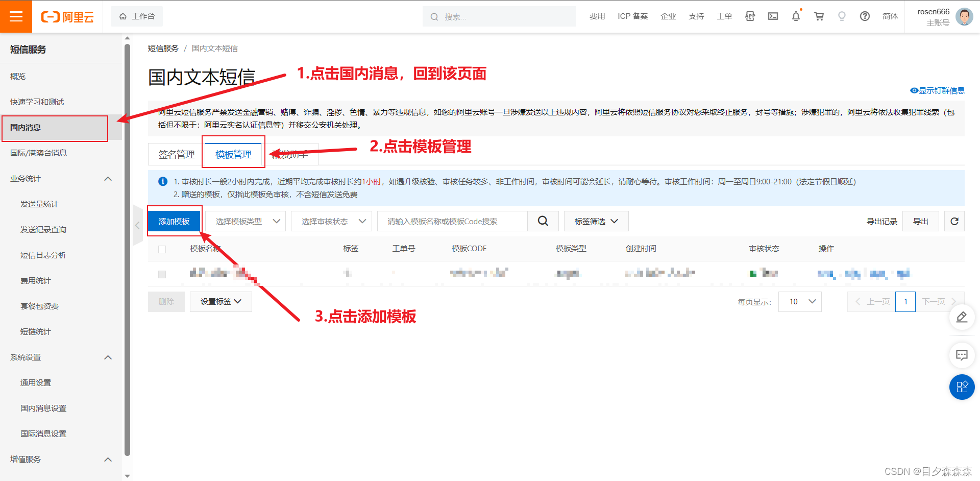Click the template name search field
The width and height of the screenshot is (980, 481).
(452, 221)
